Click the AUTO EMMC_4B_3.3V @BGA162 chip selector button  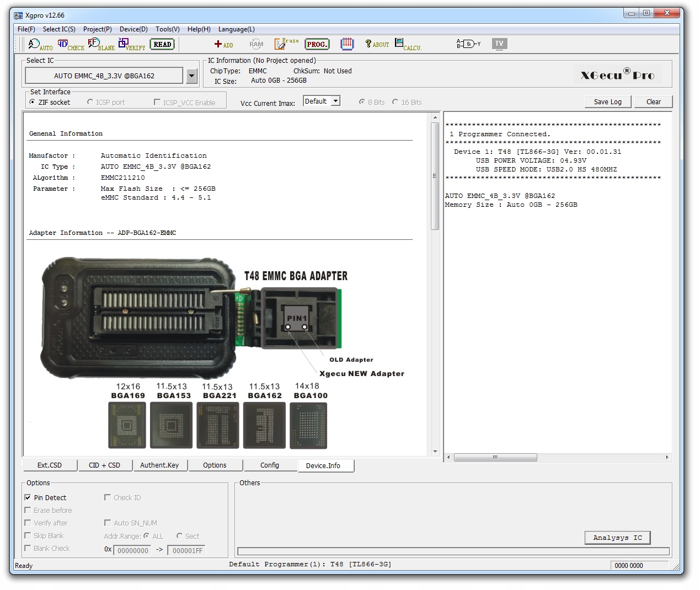point(104,76)
